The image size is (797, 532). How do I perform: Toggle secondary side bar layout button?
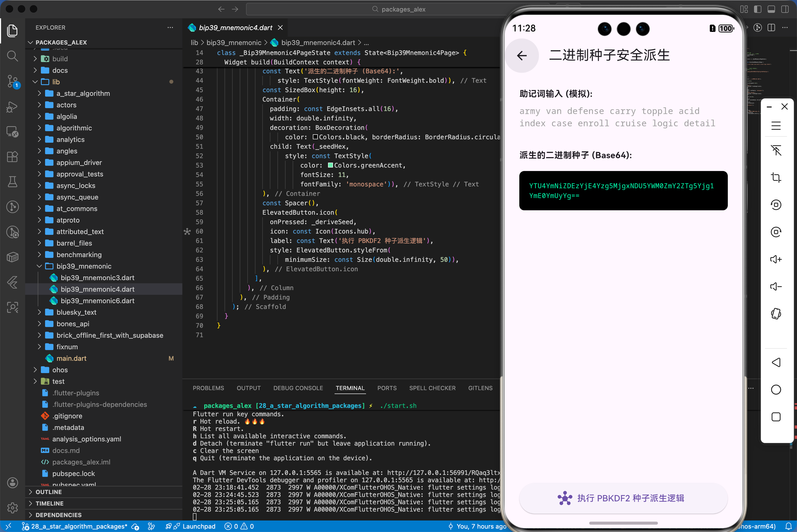click(785, 9)
